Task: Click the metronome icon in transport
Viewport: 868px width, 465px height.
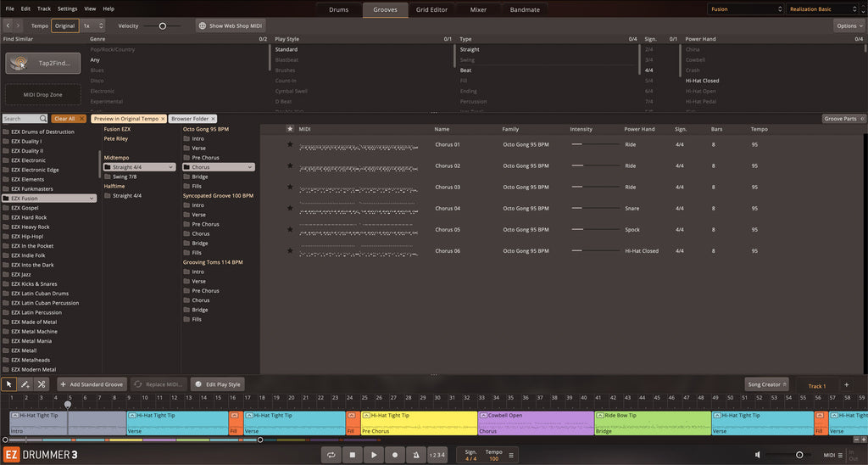Action: click(x=415, y=456)
